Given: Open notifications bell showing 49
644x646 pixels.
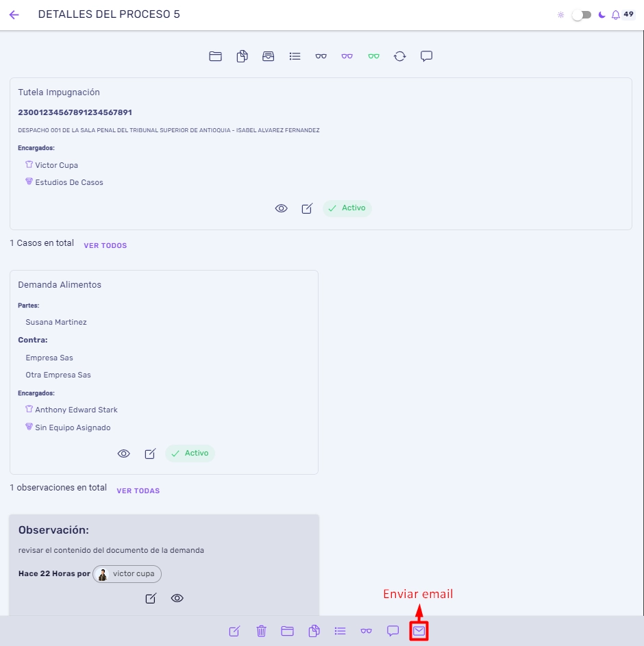Looking at the screenshot, I should pyautogui.click(x=616, y=15).
